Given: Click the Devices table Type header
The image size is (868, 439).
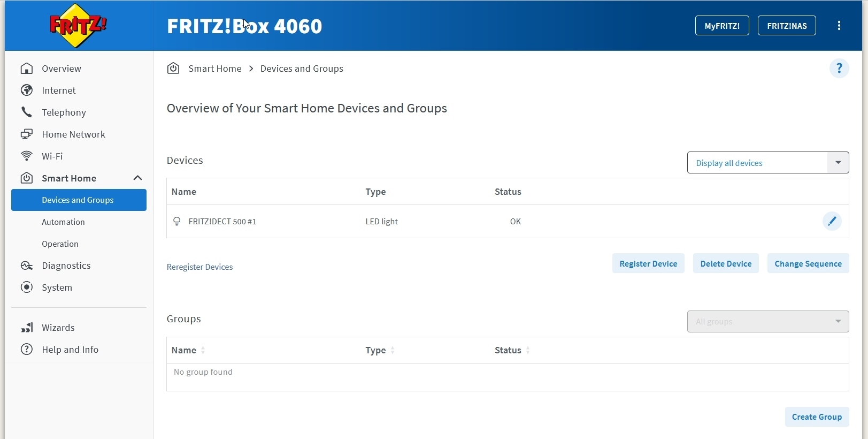Looking at the screenshot, I should click(x=376, y=192).
